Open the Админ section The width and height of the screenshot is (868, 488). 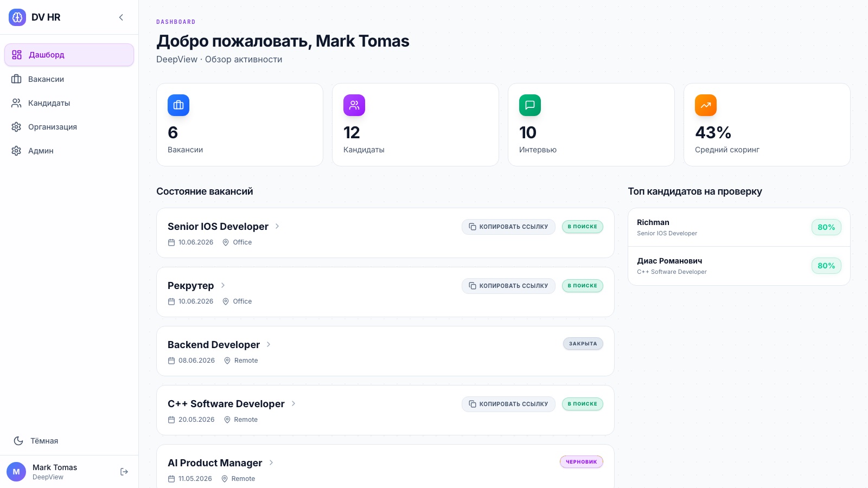[x=69, y=151]
